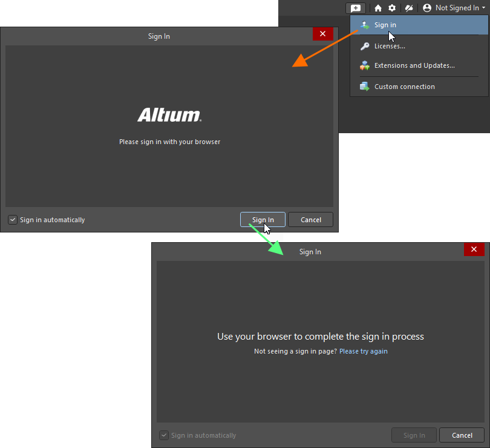This screenshot has height=448, width=490.
Task: Close the upper Sign In dialog
Action: (323, 34)
